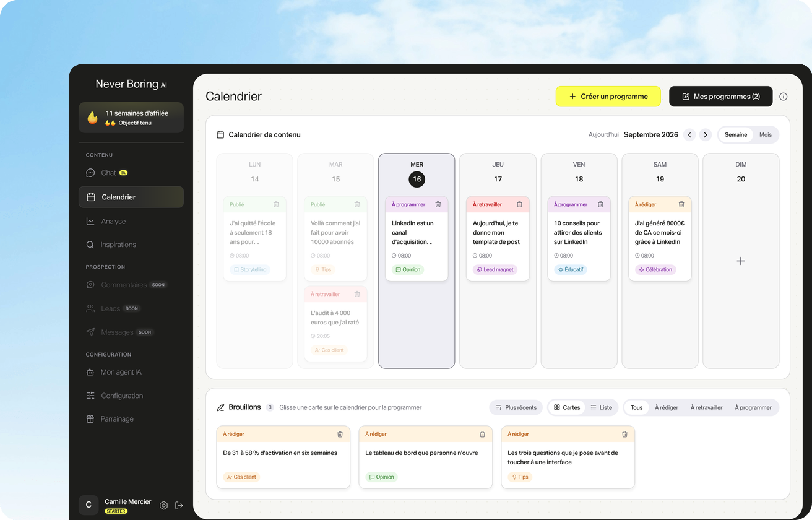Delete draft 'De 31 à 58 % d'activation'
Image resolution: width=812 pixels, height=520 pixels.
click(340, 434)
